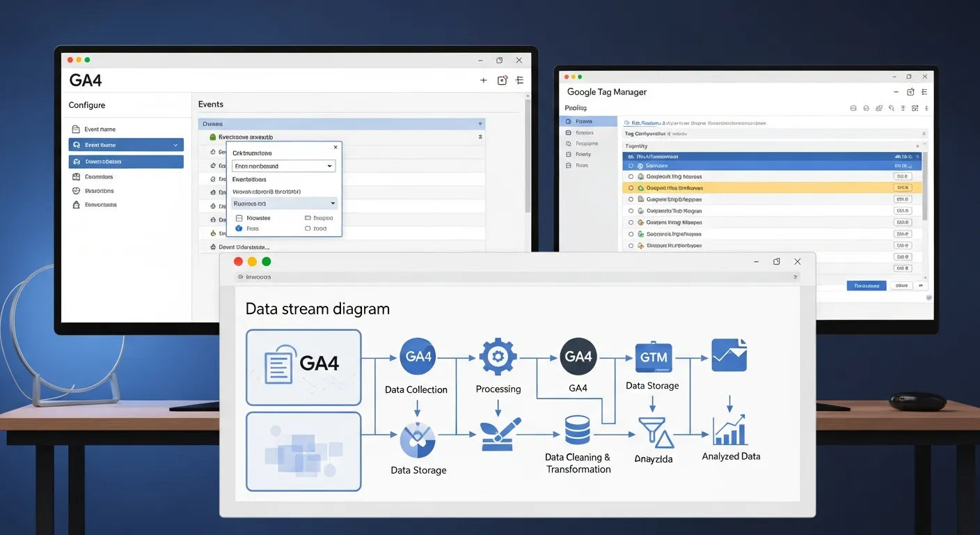The width and height of the screenshot is (980, 535).
Task: Select Event name in the Configure sidebar
Action: click(100, 130)
